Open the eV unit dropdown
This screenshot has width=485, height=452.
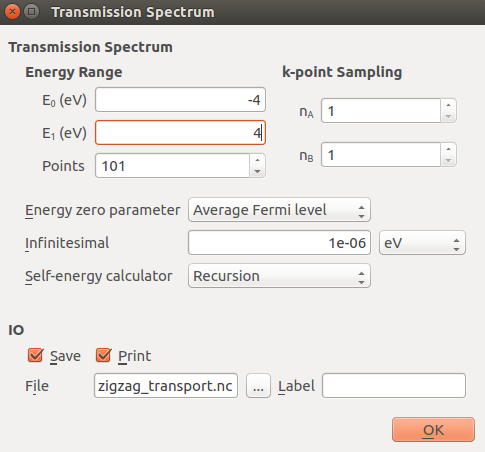pyautogui.click(x=422, y=243)
